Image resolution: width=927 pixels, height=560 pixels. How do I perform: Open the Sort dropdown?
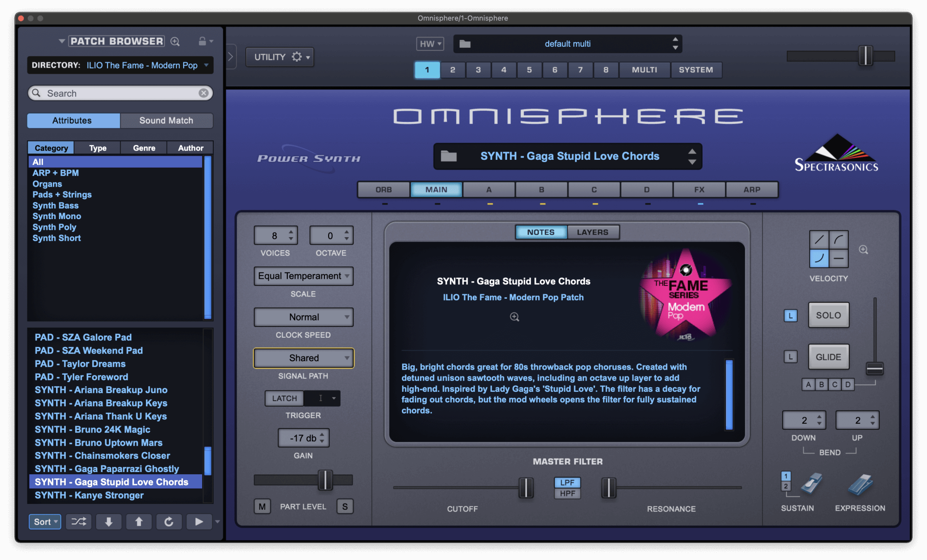[x=44, y=522]
